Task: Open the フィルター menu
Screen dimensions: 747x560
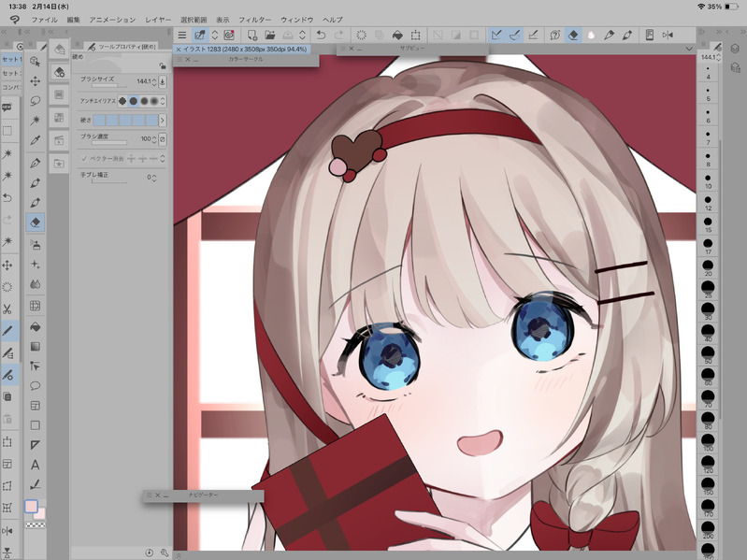Action: pos(254,20)
